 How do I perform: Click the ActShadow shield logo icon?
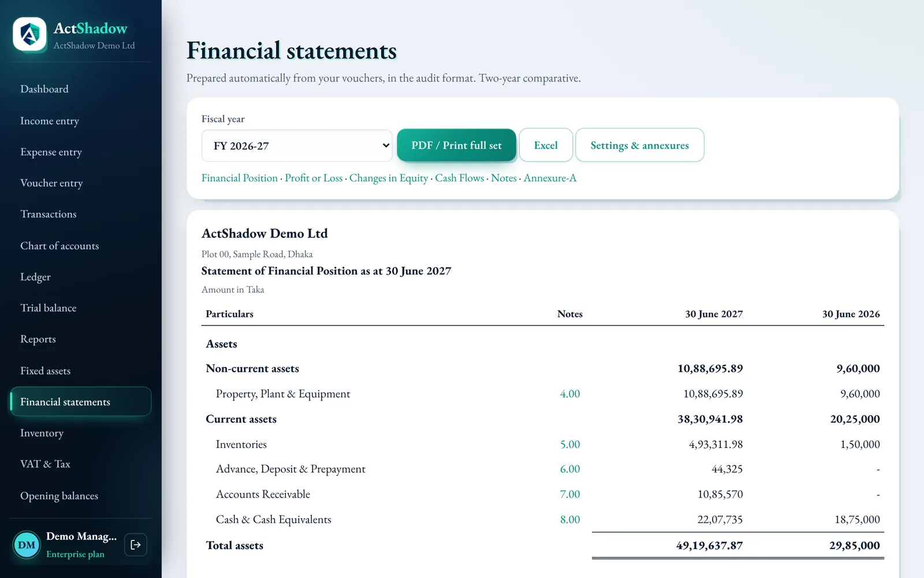tap(29, 34)
